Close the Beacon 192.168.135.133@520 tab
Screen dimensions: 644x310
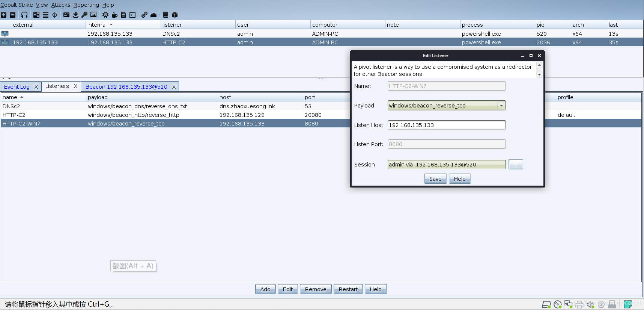point(174,87)
